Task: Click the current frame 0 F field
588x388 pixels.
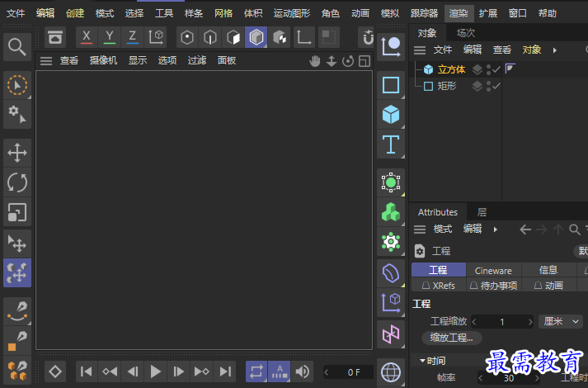Action: [349, 372]
